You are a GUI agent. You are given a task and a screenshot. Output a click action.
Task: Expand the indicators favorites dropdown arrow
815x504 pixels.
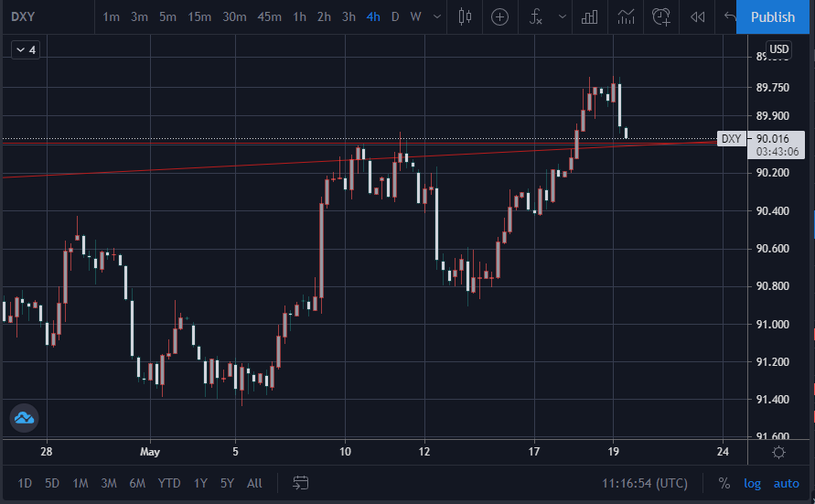pos(562,17)
